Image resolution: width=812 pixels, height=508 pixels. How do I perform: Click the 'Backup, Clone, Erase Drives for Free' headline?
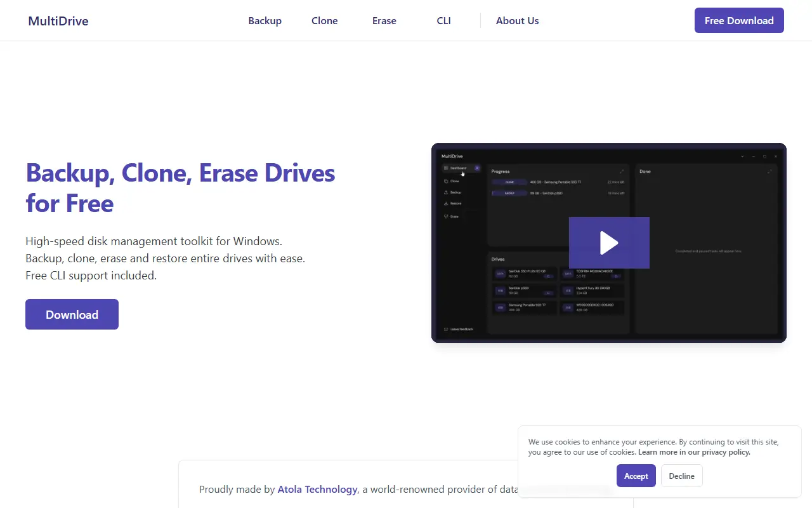pyautogui.click(x=181, y=188)
